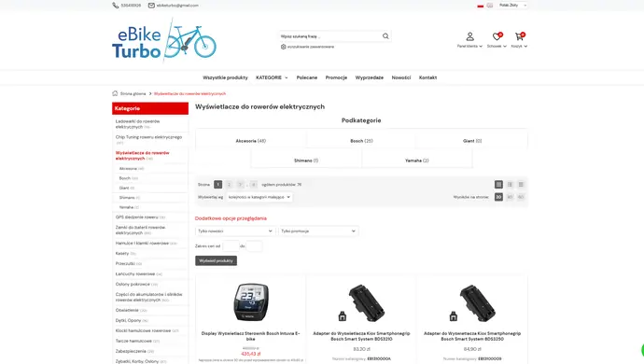Open Oświetlenie category
The height and width of the screenshot is (364, 644).
(x=131, y=310)
